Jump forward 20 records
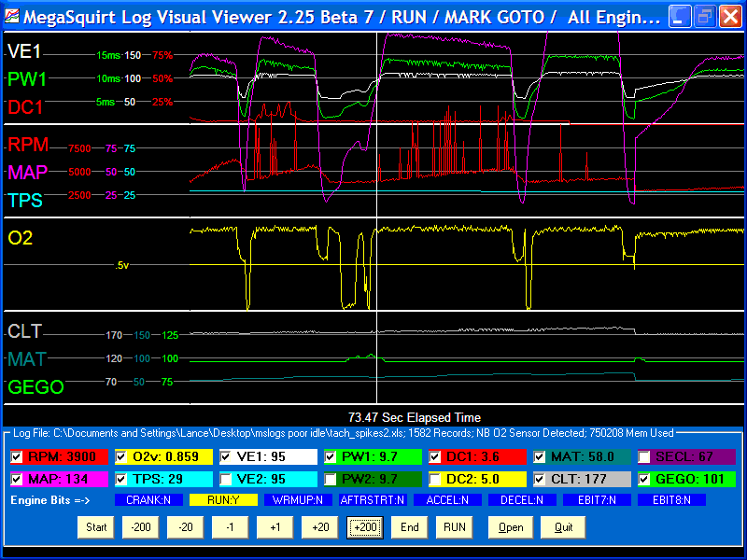Screen dimensions: 747x560 [319, 527]
